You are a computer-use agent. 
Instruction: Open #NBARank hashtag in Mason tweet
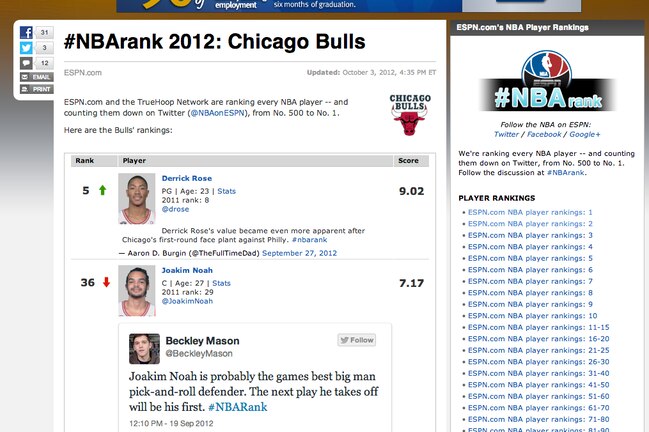[238, 407]
